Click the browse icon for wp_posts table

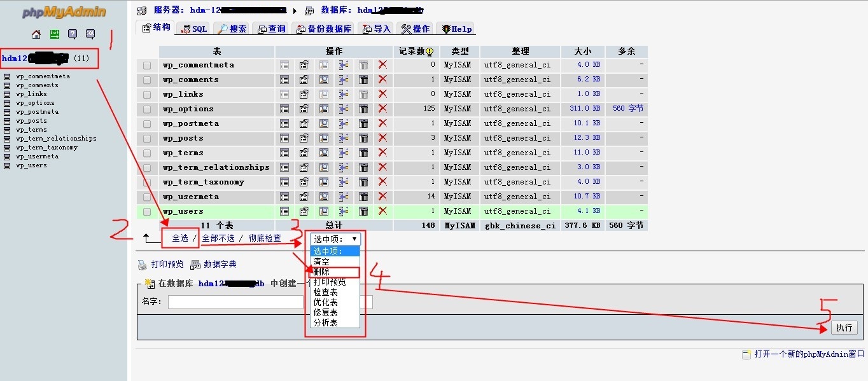[x=284, y=137]
